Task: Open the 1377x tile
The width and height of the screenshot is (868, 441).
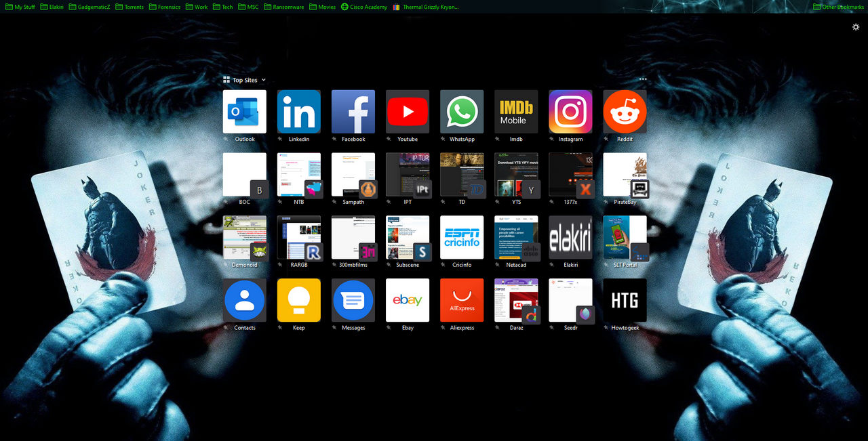Action: point(570,175)
